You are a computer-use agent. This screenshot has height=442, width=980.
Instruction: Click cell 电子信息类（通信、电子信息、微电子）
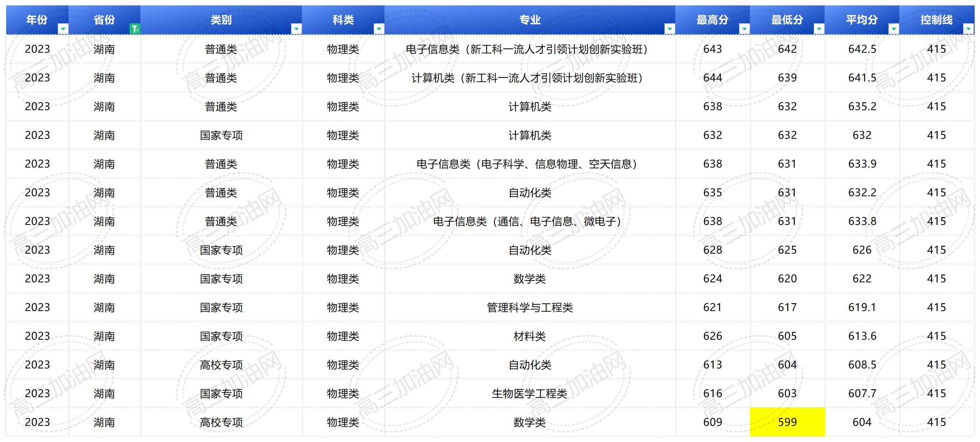[x=530, y=221]
